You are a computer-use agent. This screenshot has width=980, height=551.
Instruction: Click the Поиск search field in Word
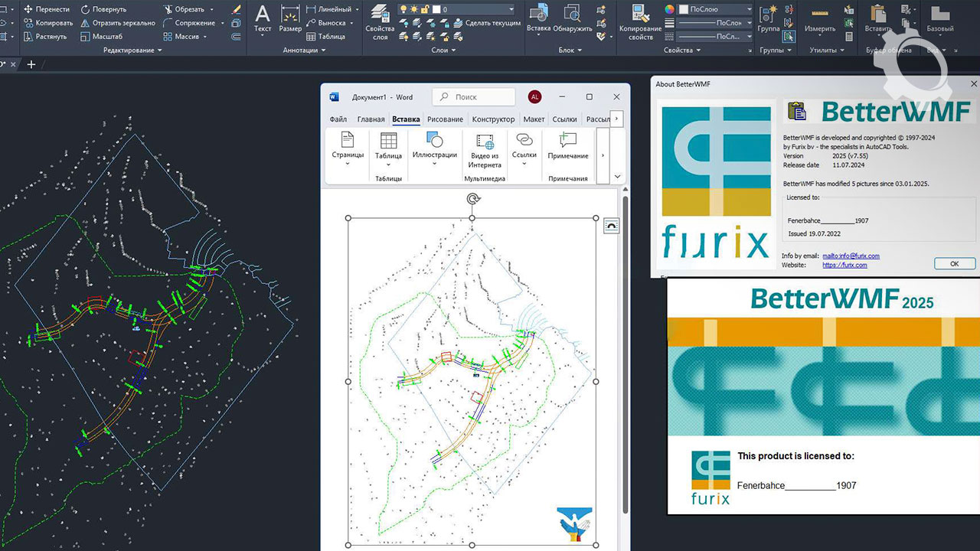click(475, 97)
